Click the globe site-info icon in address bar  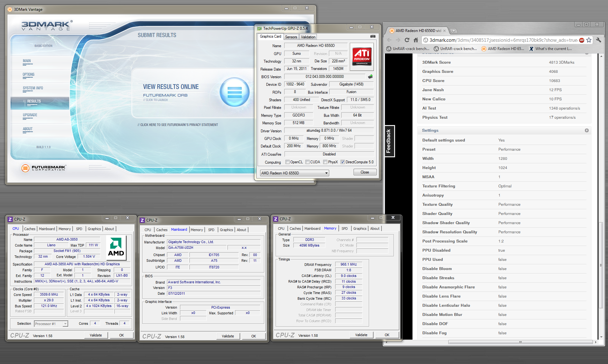coord(426,40)
